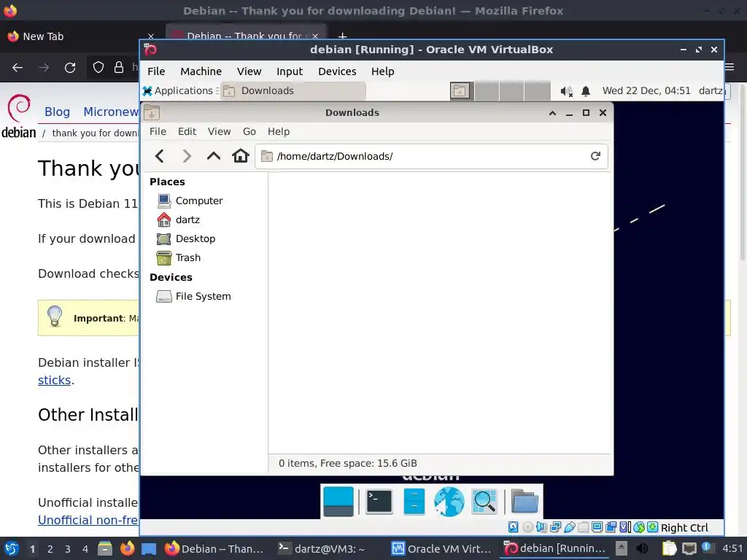The height and width of the screenshot is (560, 747).
Task: Open VirtualBox File menu
Action: coord(156,71)
